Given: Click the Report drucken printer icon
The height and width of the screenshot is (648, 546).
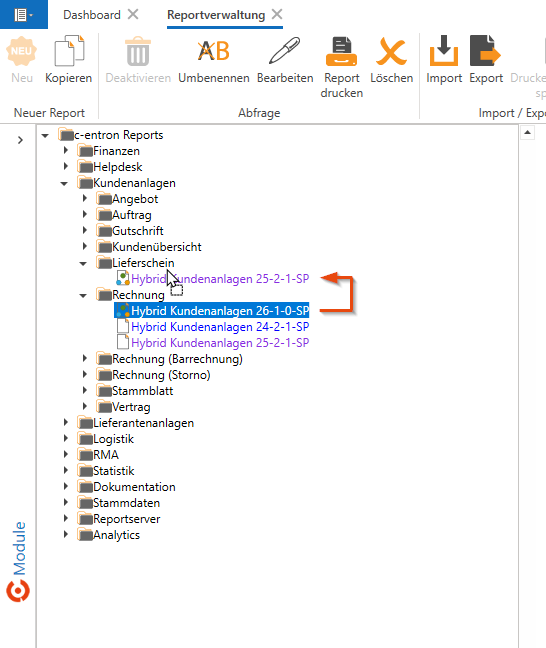Looking at the screenshot, I should click(341, 51).
